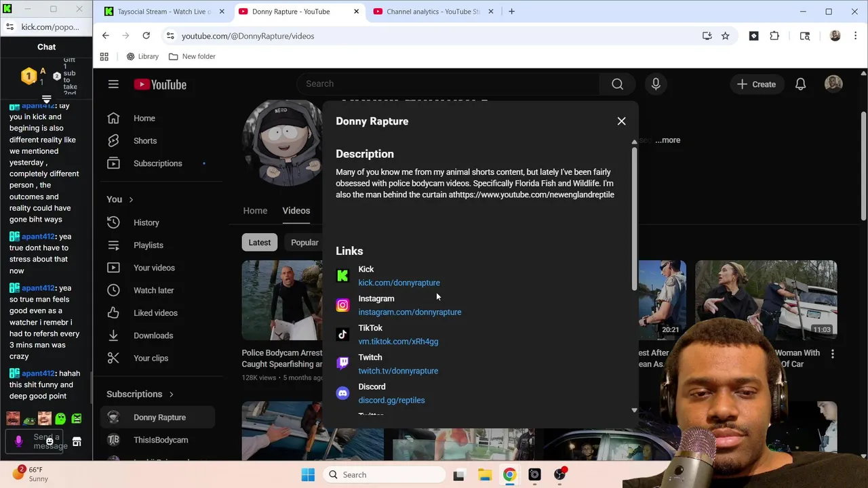Open the 11:03 video thumbnail
The image size is (868, 488).
(x=766, y=300)
